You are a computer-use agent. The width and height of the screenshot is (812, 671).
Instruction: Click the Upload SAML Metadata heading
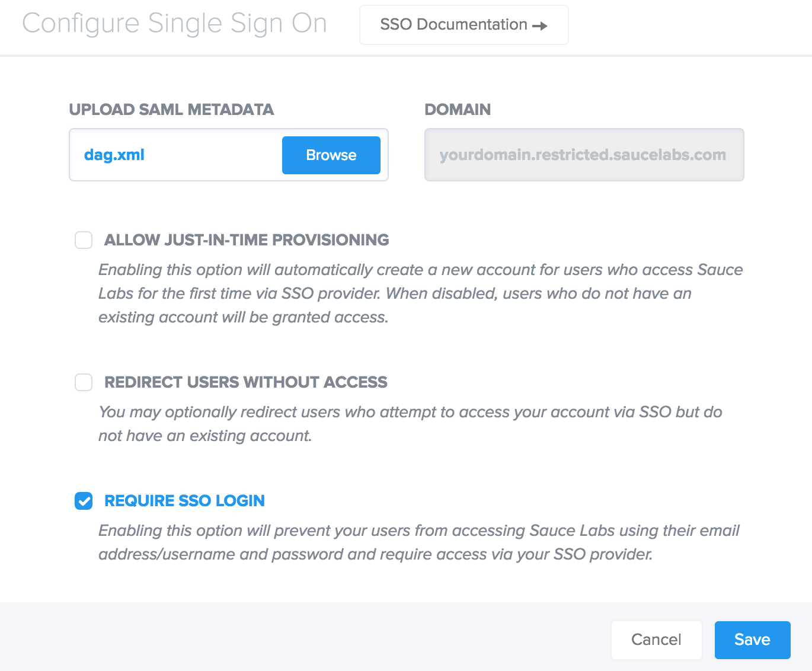(x=171, y=110)
